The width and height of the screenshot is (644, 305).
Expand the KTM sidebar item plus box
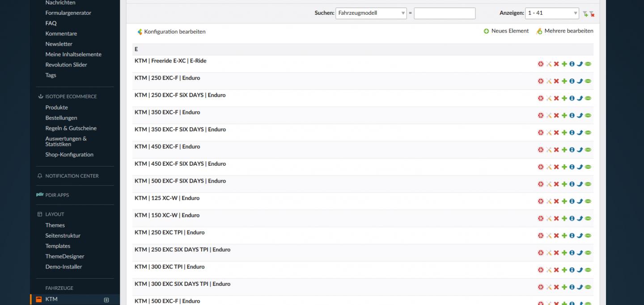tap(106, 300)
